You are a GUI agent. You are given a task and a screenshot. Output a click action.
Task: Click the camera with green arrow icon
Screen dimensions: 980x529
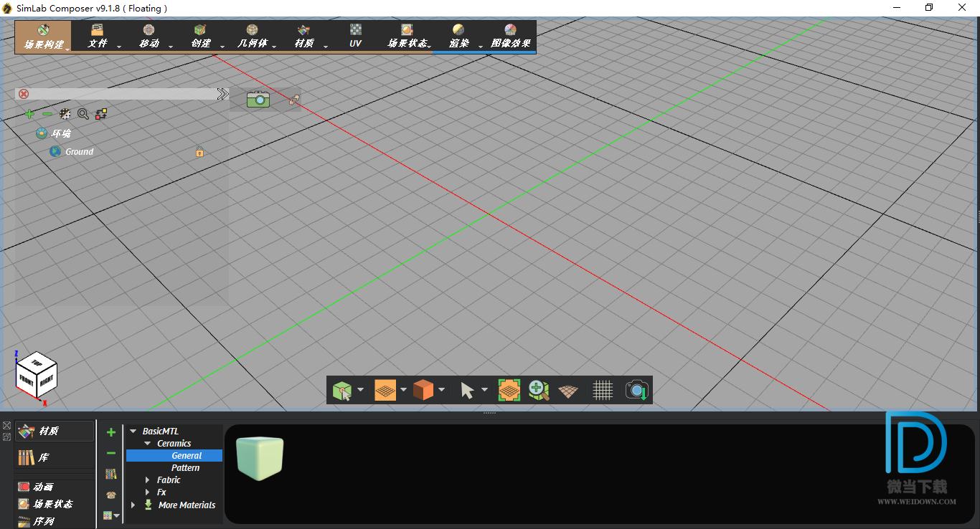point(636,391)
